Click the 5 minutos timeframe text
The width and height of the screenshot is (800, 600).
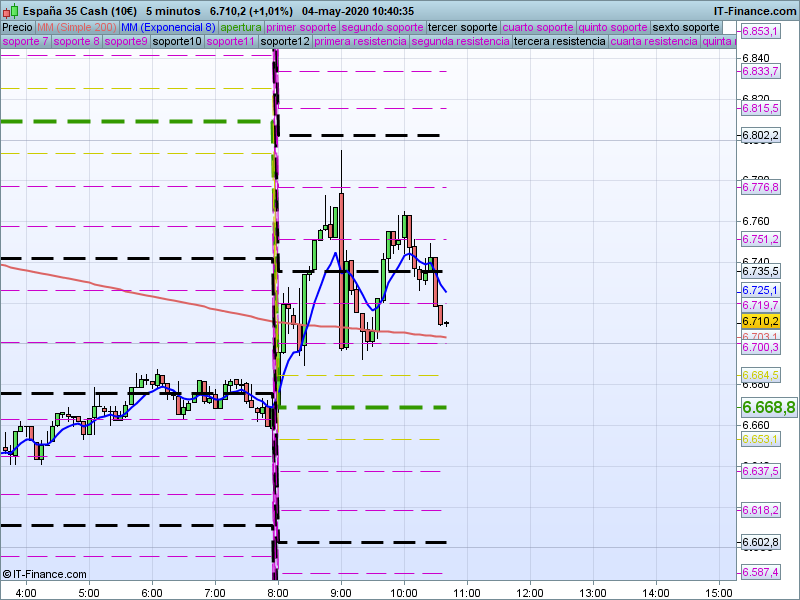pos(171,10)
